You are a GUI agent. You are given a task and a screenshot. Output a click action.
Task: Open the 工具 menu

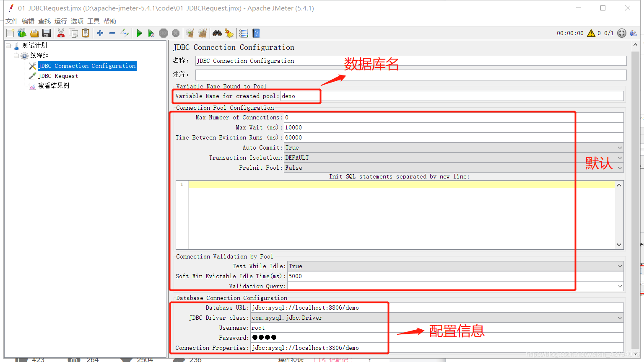coord(93,21)
